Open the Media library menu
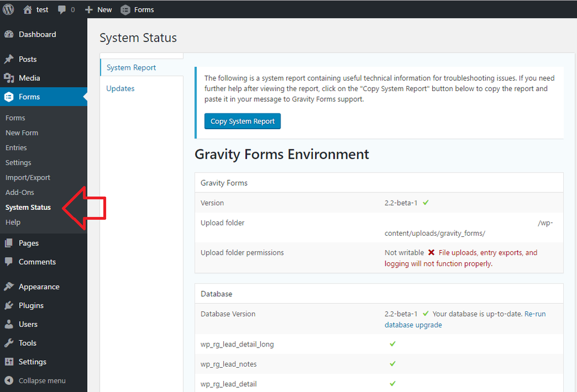 pos(29,78)
